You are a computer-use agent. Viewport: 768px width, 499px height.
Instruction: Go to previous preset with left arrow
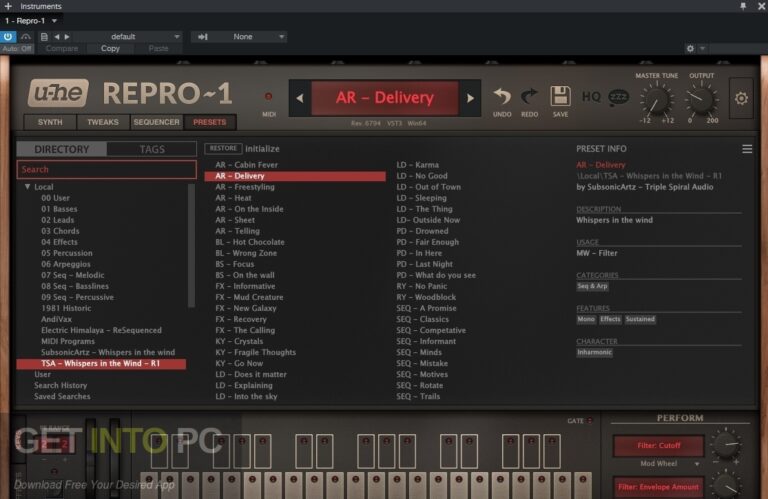[x=300, y=98]
